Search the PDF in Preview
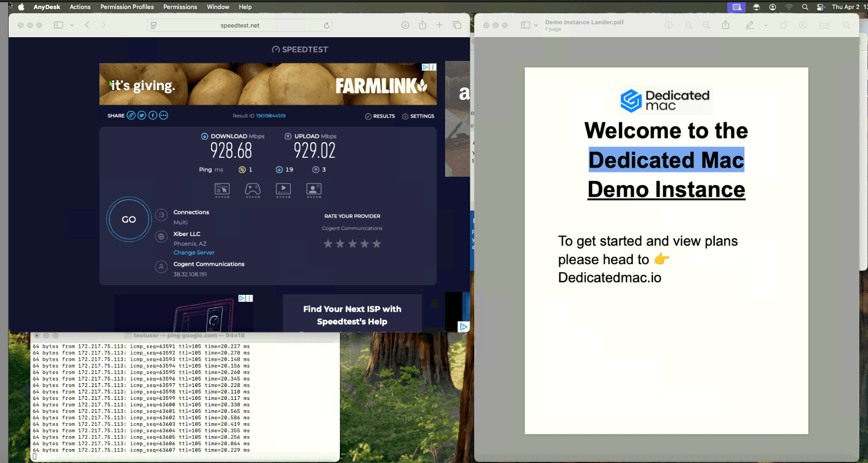868x463 pixels. (846, 25)
